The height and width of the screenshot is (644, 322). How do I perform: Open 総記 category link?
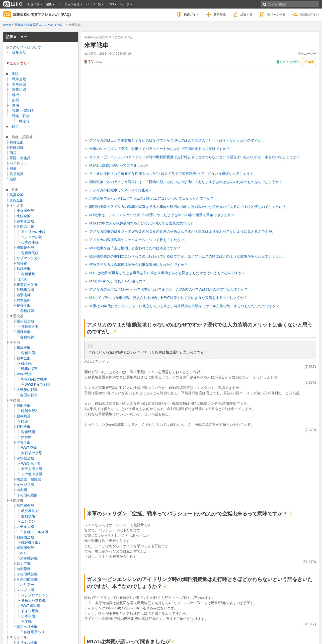[15, 74]
